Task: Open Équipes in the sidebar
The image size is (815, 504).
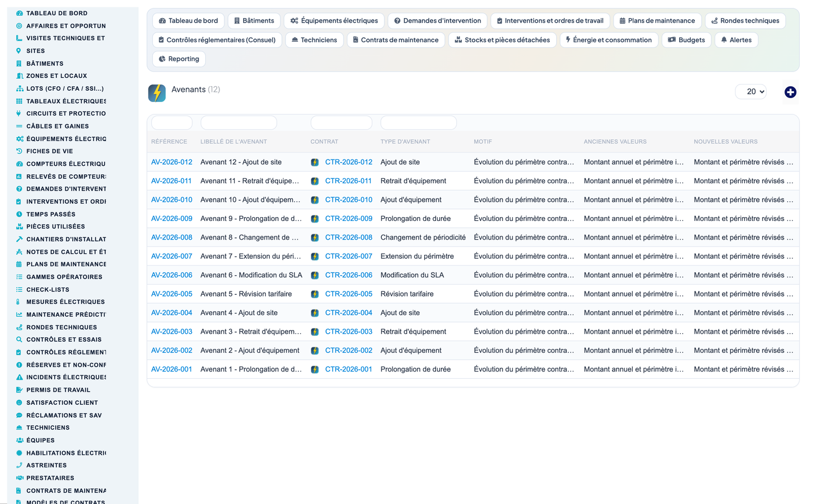Action: coord(41,440)
